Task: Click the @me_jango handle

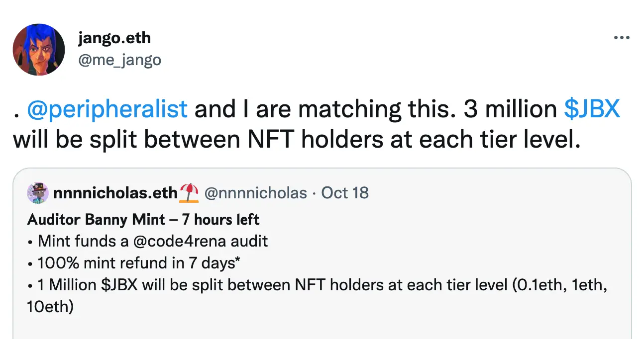Action: tap(119, 60)
